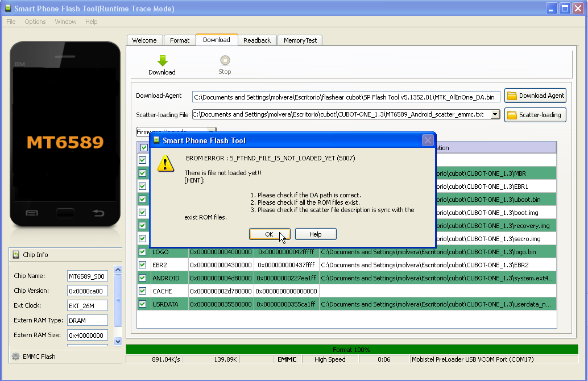Click the green Download arrow icon

(162, 61)
